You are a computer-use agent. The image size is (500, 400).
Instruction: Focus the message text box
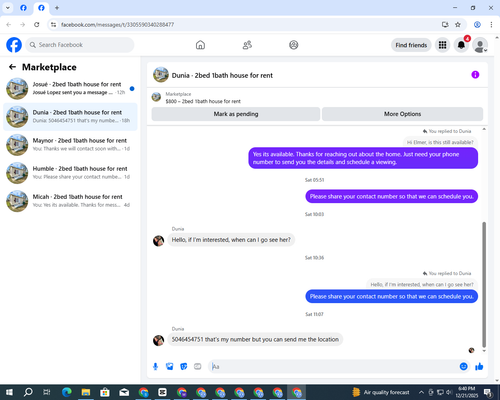pyautogui.click(x=334, y=367)
